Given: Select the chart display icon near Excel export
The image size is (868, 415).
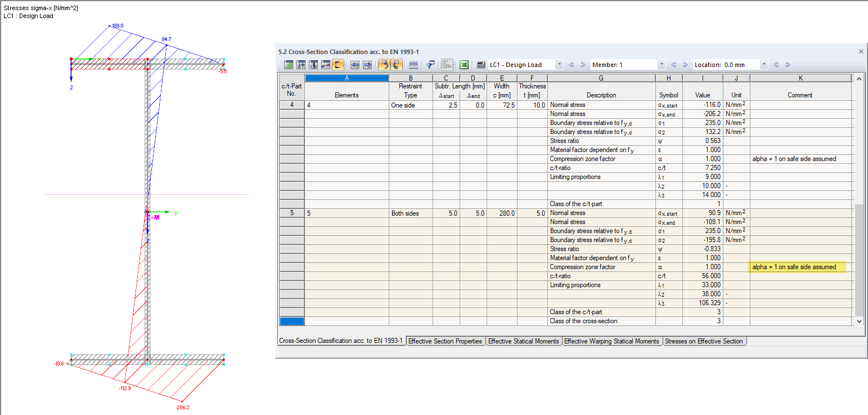Looking at the screenshot, I should (x=447, y=65).
